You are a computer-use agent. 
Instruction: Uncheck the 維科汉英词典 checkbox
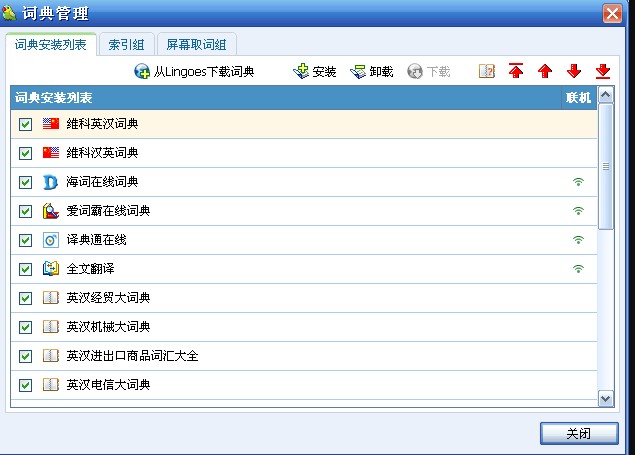[26, 153]
